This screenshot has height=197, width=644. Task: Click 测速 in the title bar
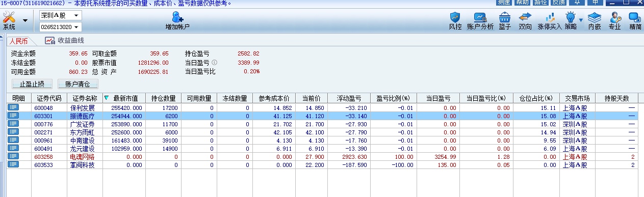[503, 3]
